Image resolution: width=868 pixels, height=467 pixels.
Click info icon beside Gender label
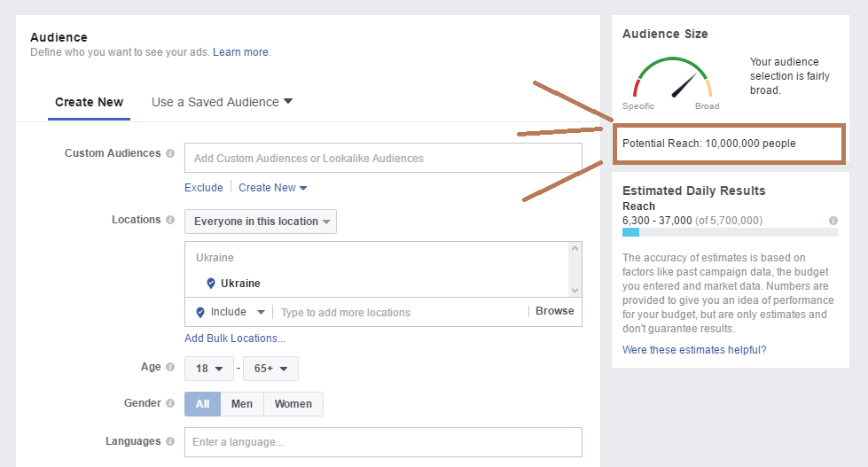170,403
